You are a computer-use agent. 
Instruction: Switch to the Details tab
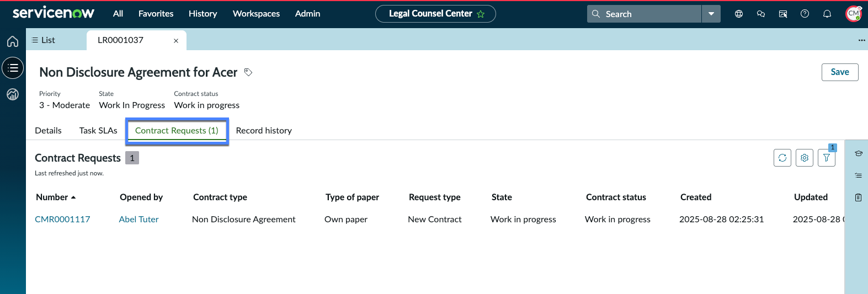(48, 131)
